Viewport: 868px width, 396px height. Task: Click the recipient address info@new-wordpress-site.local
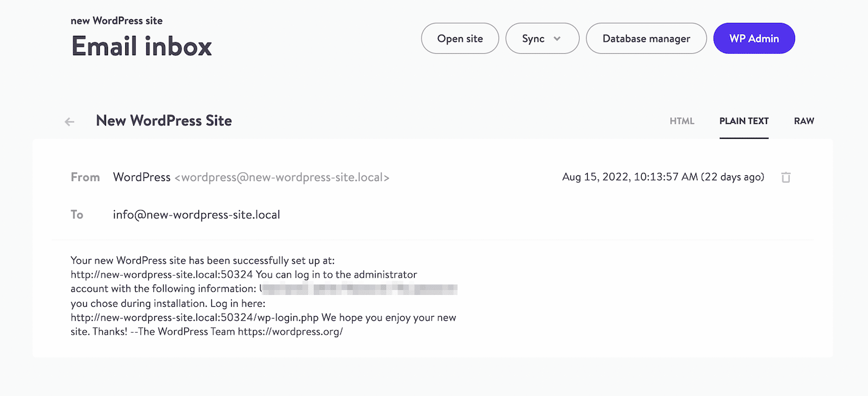pos(196,214)
